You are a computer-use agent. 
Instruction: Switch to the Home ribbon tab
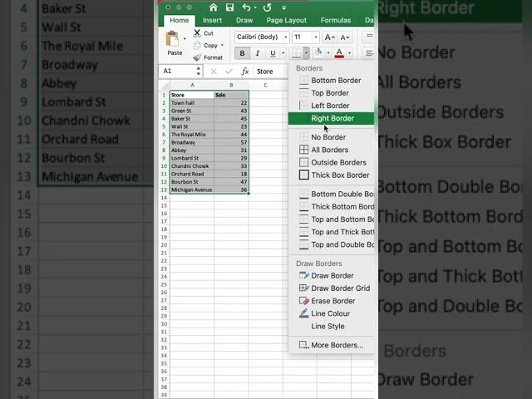(x=180, y=20)
